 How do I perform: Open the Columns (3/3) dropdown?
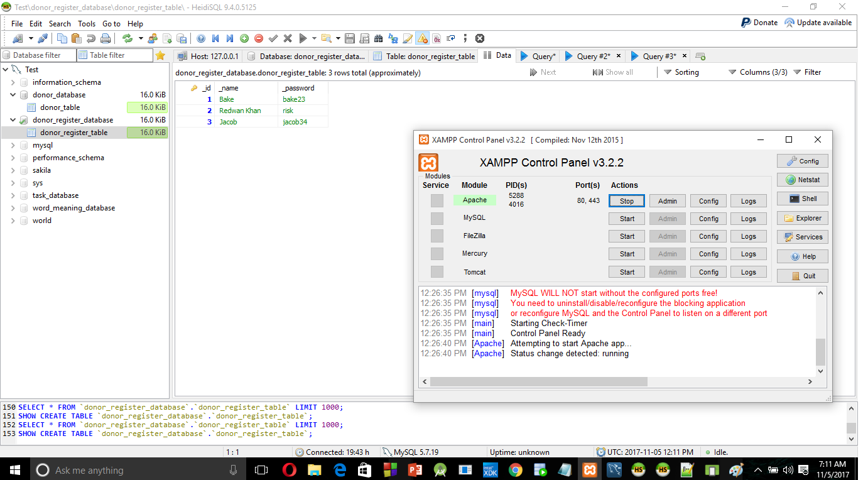click(x=757, y=72)
